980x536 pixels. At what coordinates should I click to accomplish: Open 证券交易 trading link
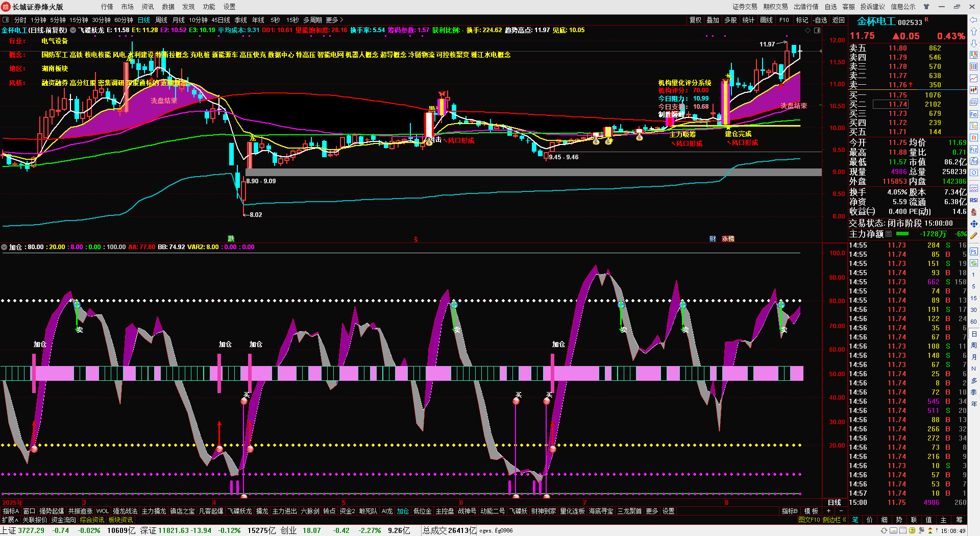745,7
